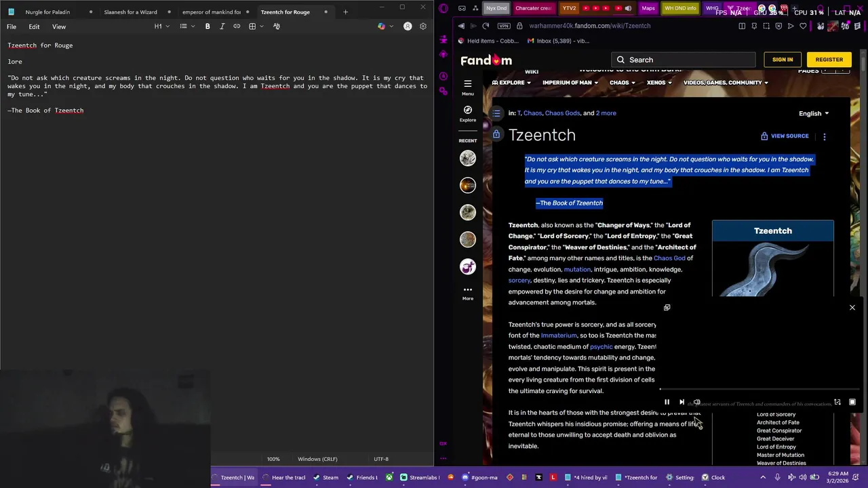The width and height of the screenshot is (868, 488).
Task: Clear formatting in Notepad toolbar
Action: [277, 26]
